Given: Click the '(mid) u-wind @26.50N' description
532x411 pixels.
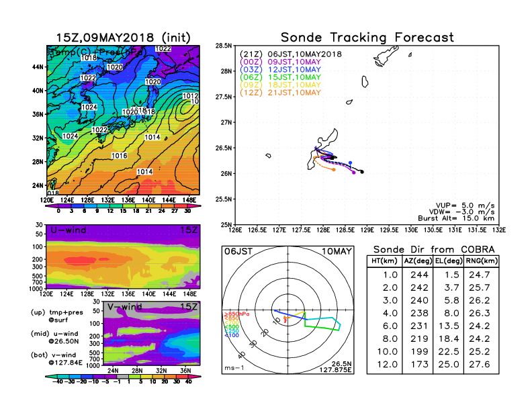Looking at the screenshot, I should [54, 337].
